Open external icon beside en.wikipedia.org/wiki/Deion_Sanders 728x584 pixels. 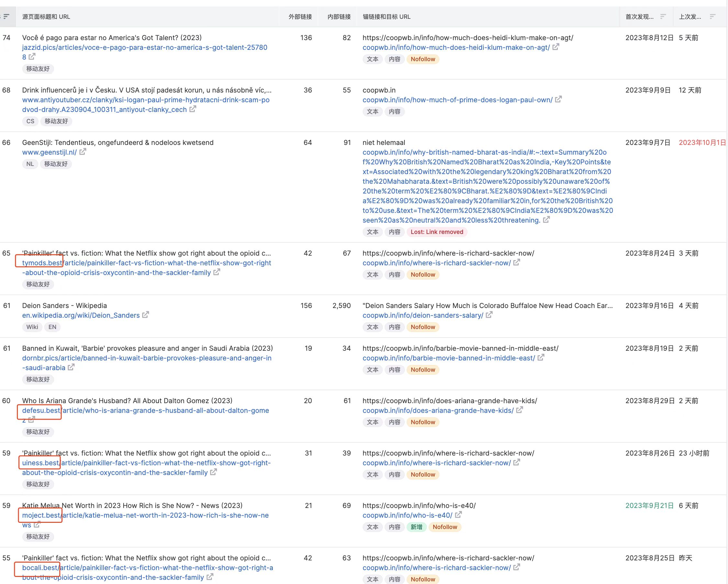[146, 314]
